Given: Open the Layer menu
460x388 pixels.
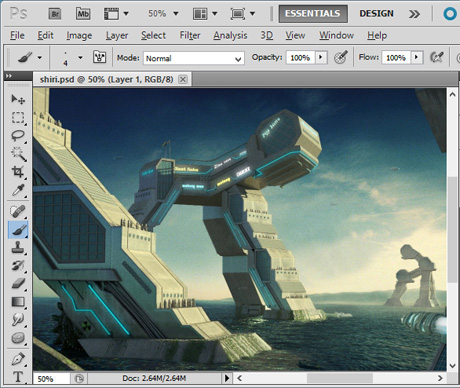Looking at the screenshot, I should point(117,36).
